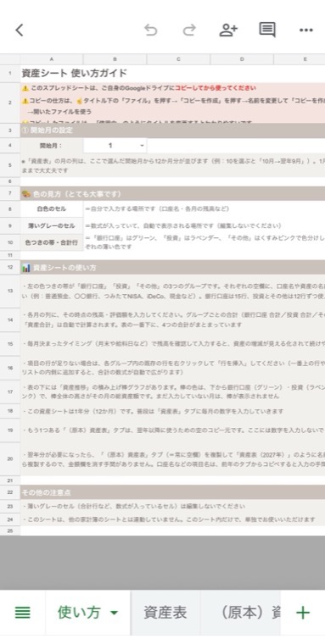Select the 薄いグレーのセル cell
Viewport: 325px width, 644px height.
(x=52, y=226)
